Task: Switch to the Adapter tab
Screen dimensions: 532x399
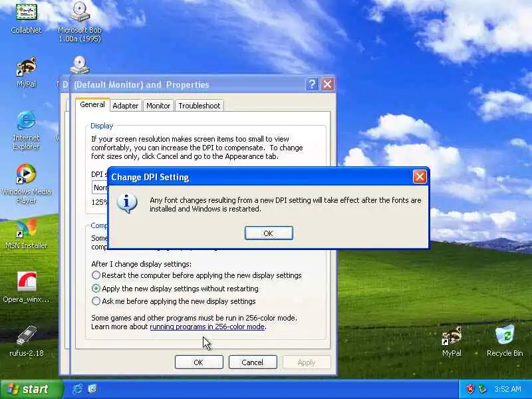Action: click(126, 106)
